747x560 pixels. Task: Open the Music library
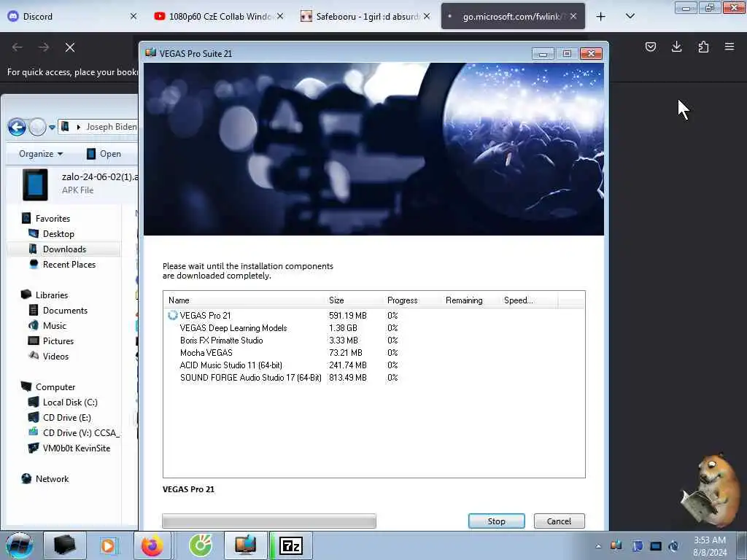point(47,326)
